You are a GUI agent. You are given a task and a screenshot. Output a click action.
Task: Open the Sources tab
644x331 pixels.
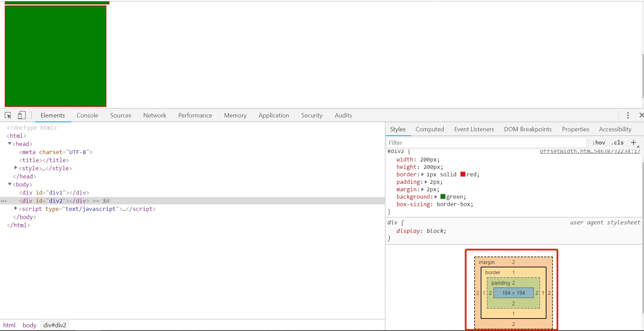(121, 115)
